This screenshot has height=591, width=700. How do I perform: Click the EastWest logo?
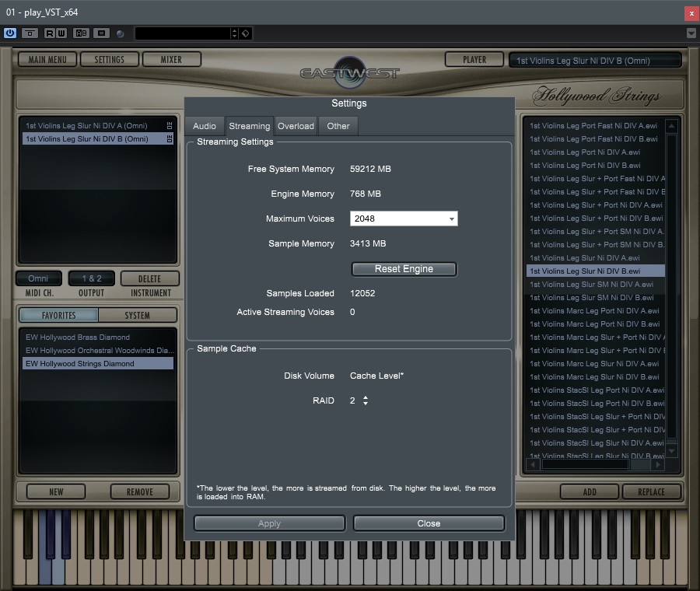(x=349, y=72)
